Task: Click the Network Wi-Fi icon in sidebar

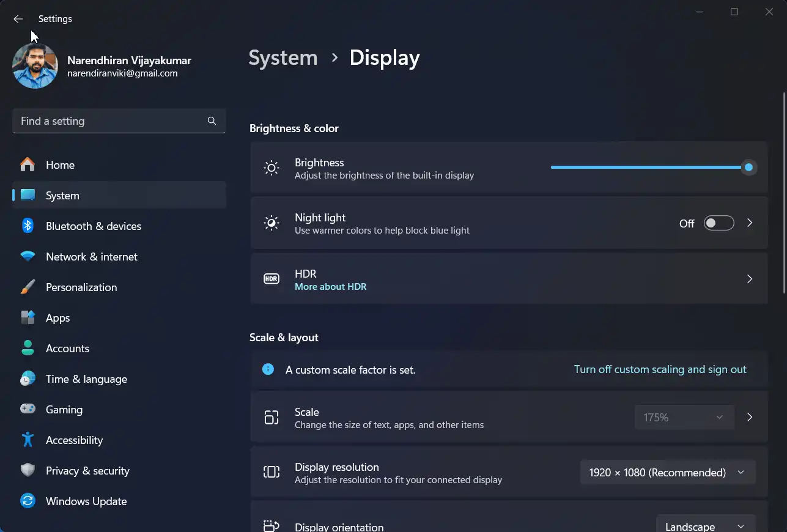Action: pyautogui.click(x=28, y=256)
